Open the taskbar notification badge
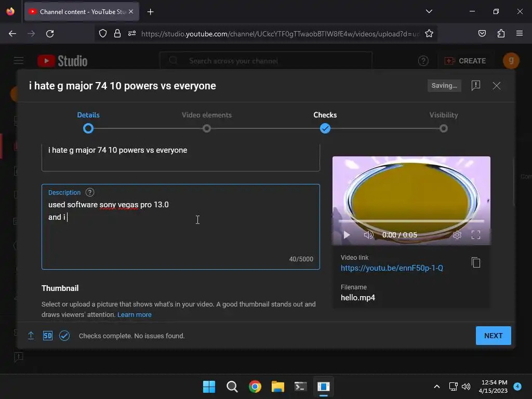Image resolution: width=532 pixels, height=399 pixels. [x=517, y=386]
